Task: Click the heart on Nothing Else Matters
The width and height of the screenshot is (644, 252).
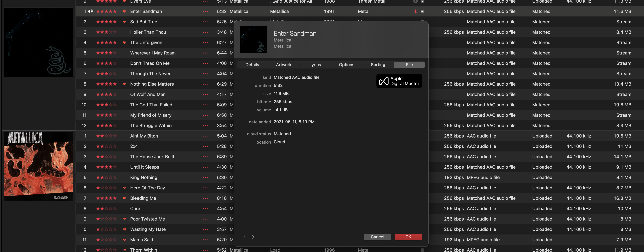Action: click(x=124, y=84)
